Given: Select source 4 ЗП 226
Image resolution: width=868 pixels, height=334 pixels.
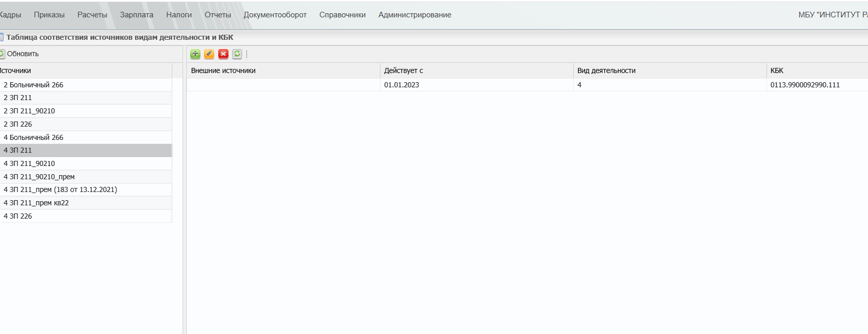Looking at the screenshot, I should [86, 216].
